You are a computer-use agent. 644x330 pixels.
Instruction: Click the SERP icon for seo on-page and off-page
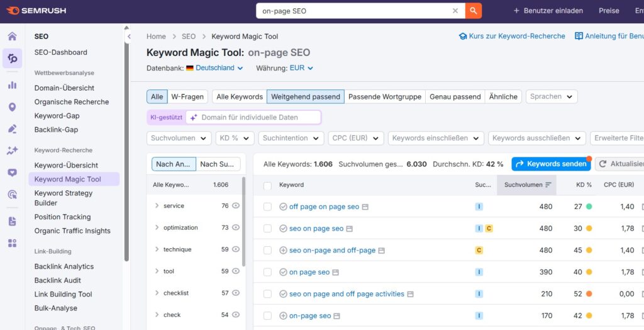pyautogui.click(x=382, y=251)
